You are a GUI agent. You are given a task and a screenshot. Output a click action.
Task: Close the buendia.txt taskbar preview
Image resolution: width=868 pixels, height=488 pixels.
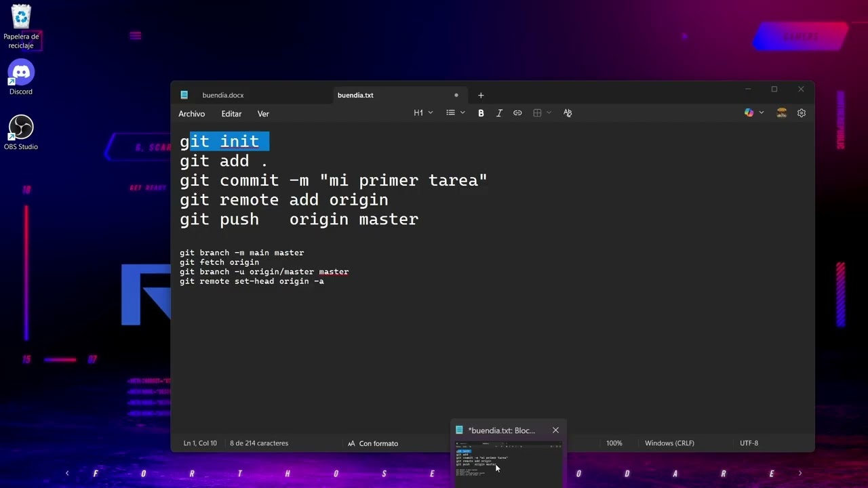(555, 430)
